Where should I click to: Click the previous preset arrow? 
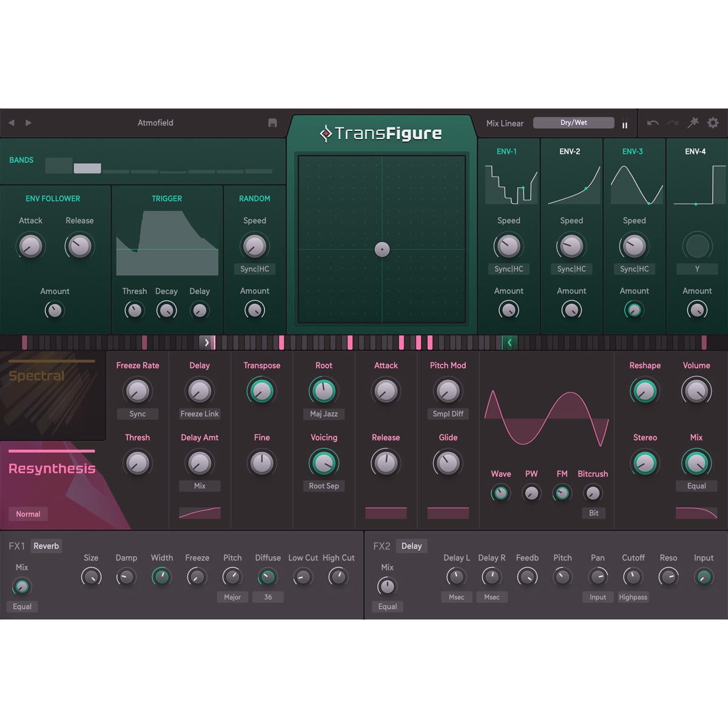pos(12,123)
